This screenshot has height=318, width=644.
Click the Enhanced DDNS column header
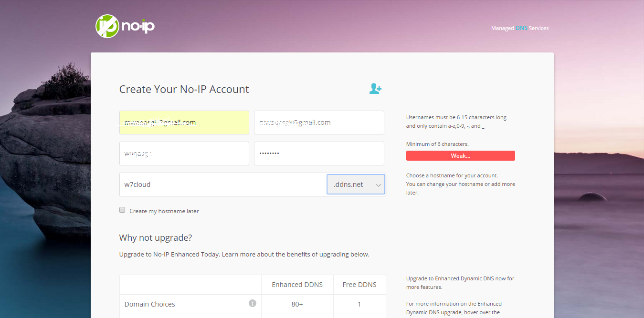point(297,285)
